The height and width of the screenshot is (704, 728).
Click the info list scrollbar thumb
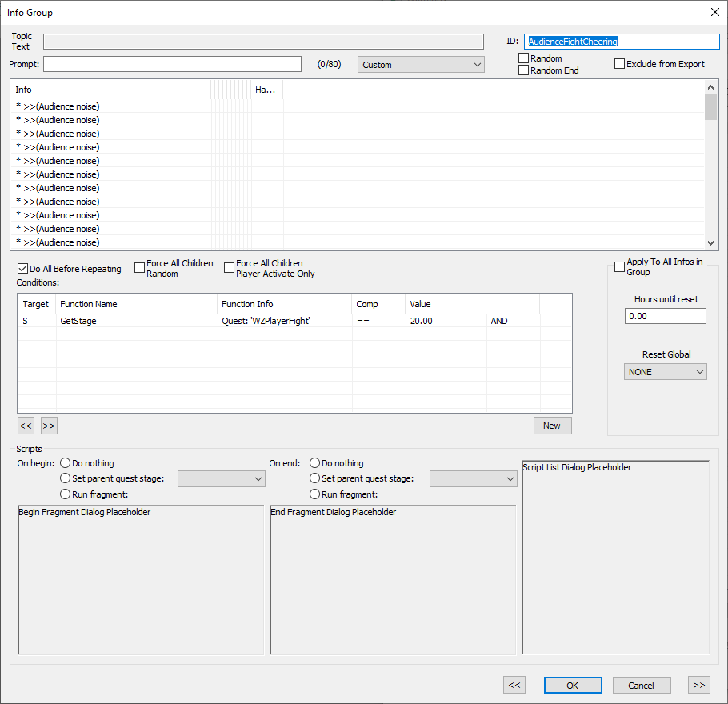pyautogui.click(x=710, y=106)
